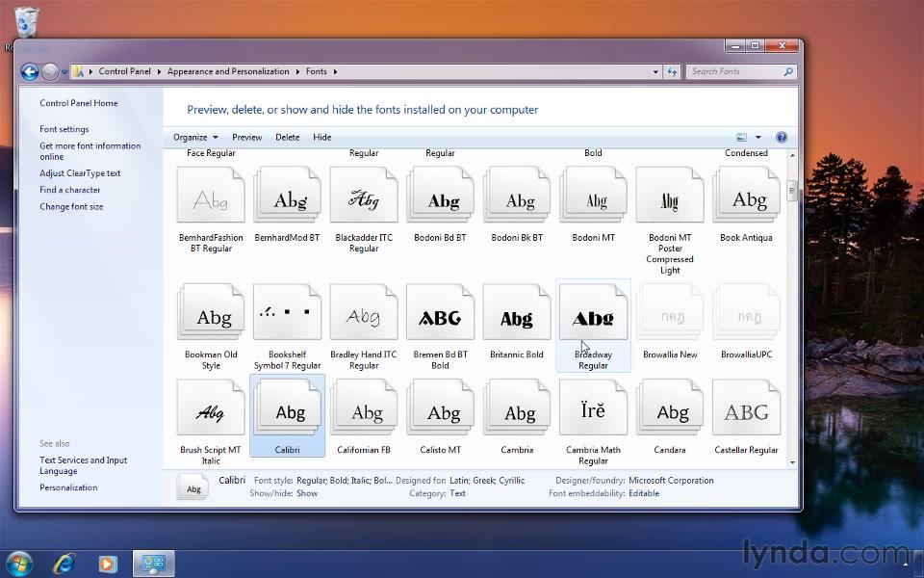This screenshot has height=578, width=924.
Task: Open Control Panel Home link
Action: pos(78,103)
